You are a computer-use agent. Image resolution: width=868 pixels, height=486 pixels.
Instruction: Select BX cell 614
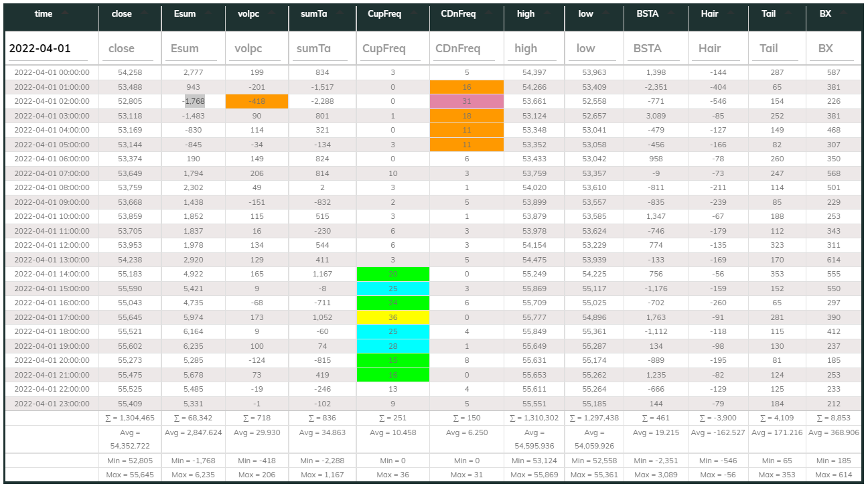tap(835, 260)
